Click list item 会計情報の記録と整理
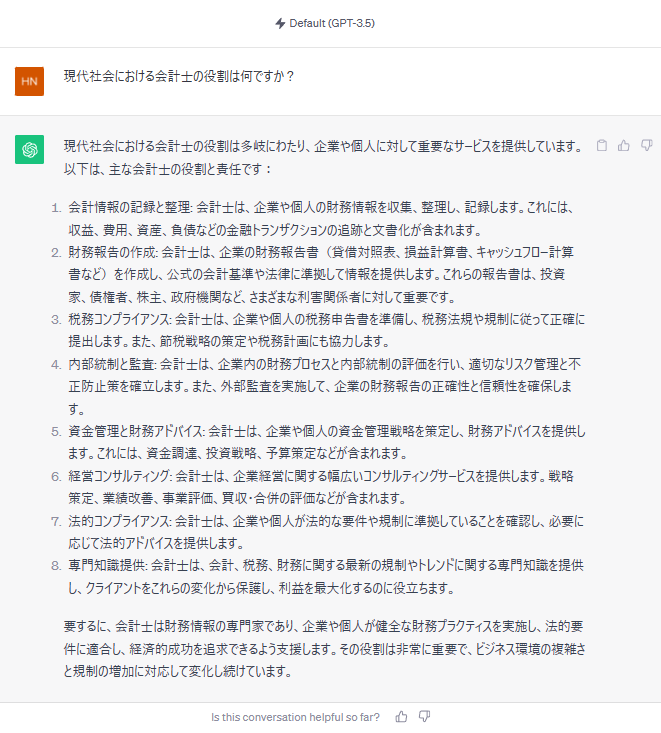 coord(321,218)
